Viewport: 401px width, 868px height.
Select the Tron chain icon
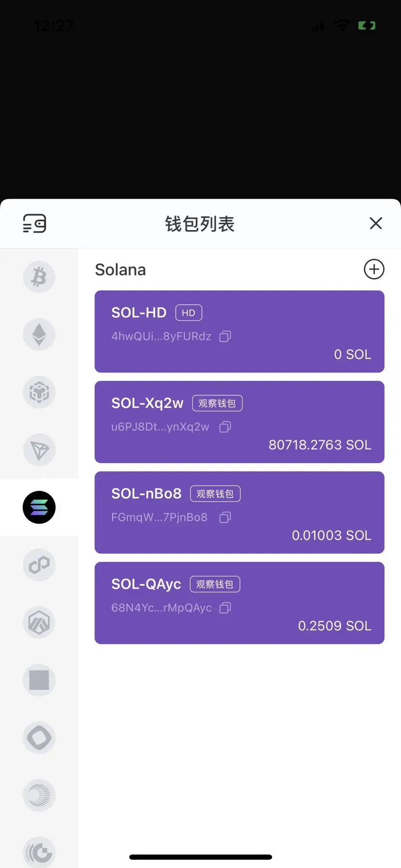(39, 450)
